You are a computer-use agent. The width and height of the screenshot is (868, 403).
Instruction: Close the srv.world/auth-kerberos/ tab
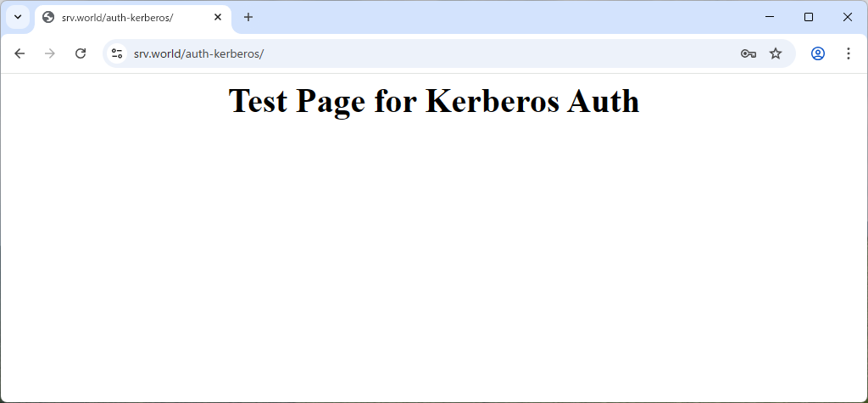217,17
